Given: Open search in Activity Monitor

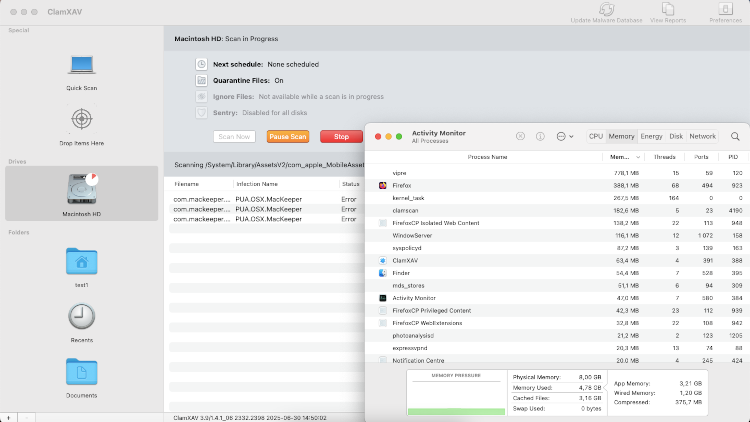Looking at the screenshot, I should coord(735,136).
